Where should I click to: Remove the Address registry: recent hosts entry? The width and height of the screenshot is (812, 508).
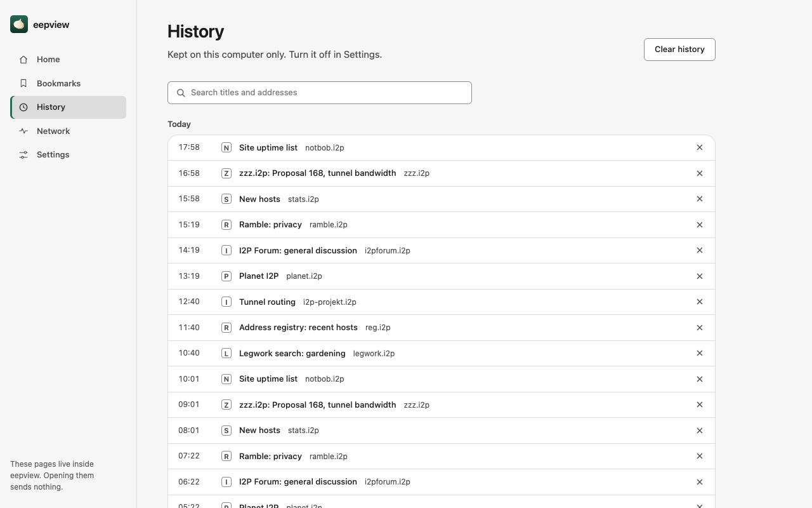click(x=700, y=328)
